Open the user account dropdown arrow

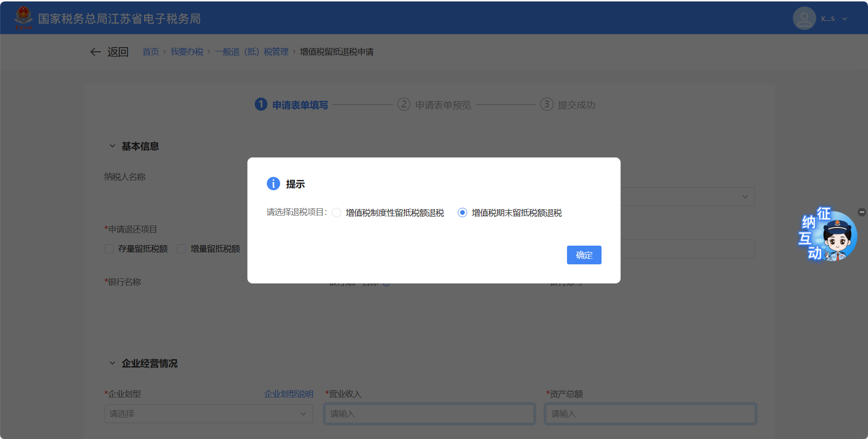(x=845, y=19)
